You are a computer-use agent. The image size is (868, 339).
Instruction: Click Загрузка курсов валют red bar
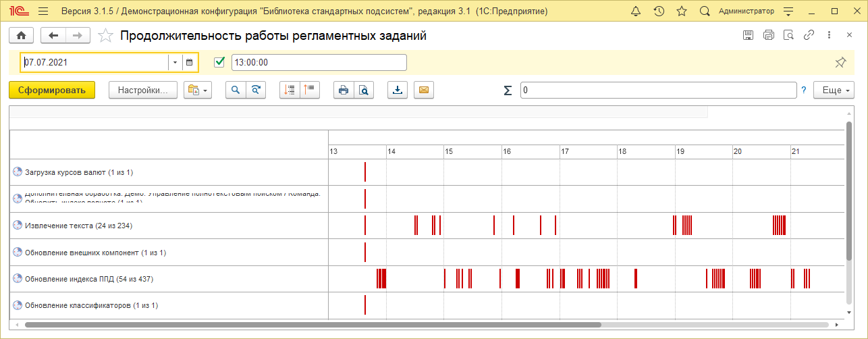(x=365, y=172)
